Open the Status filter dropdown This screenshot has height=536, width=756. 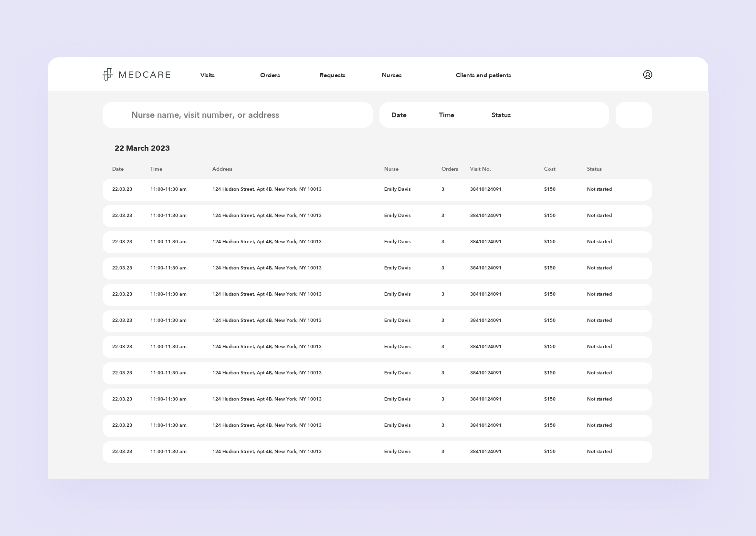click(x=501, y=115)
